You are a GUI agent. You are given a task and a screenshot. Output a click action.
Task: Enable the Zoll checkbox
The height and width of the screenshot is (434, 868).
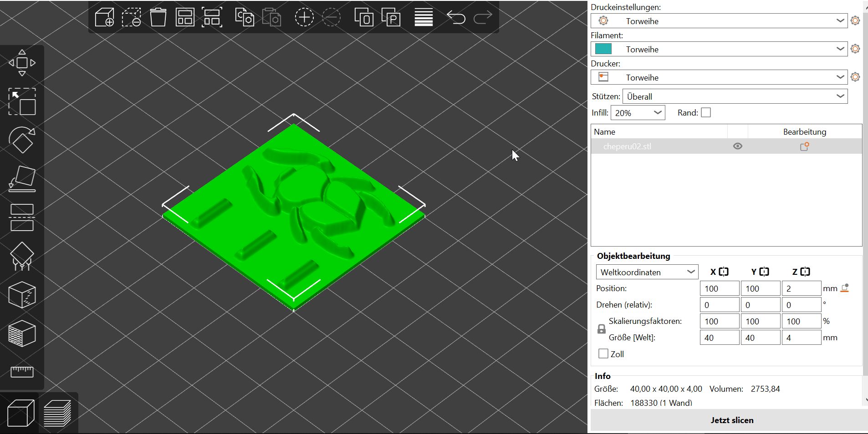point(603,353)
